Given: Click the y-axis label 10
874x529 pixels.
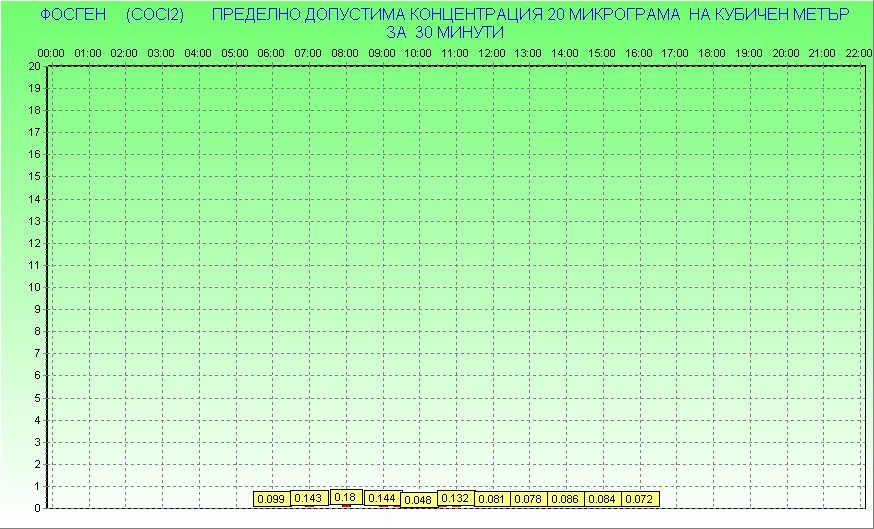Looking at the screenshot, I should click(34, 287).
